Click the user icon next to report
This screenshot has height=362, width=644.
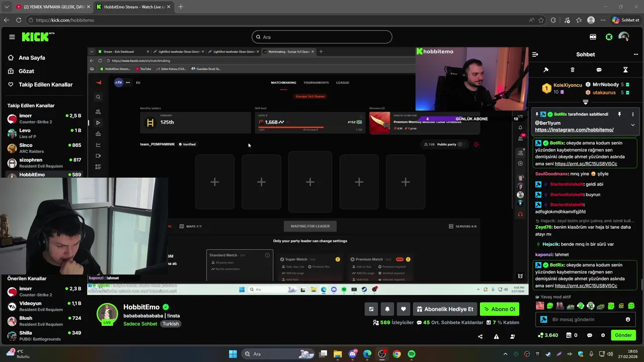[x=513, y=336]
